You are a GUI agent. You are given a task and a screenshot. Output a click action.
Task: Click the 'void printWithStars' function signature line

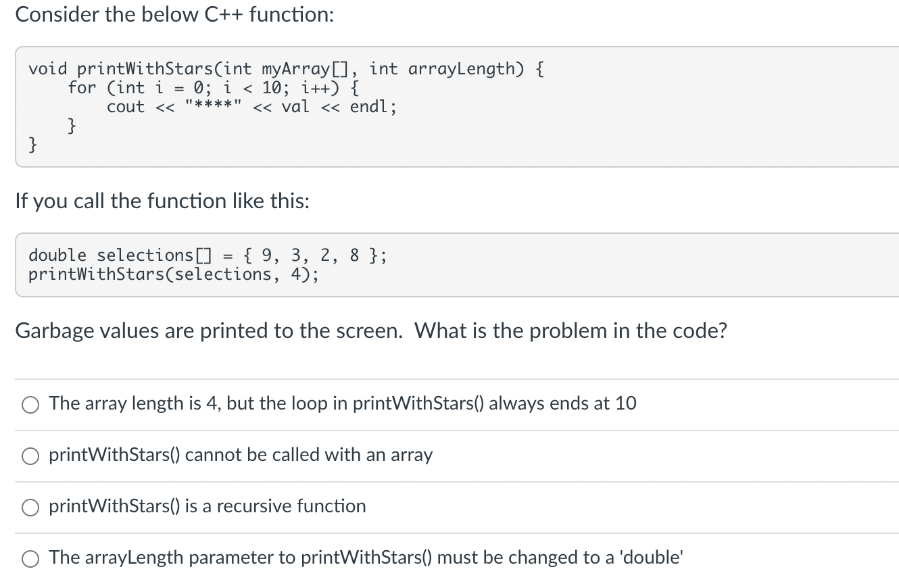pyautogui.click(x=283, y=68)
